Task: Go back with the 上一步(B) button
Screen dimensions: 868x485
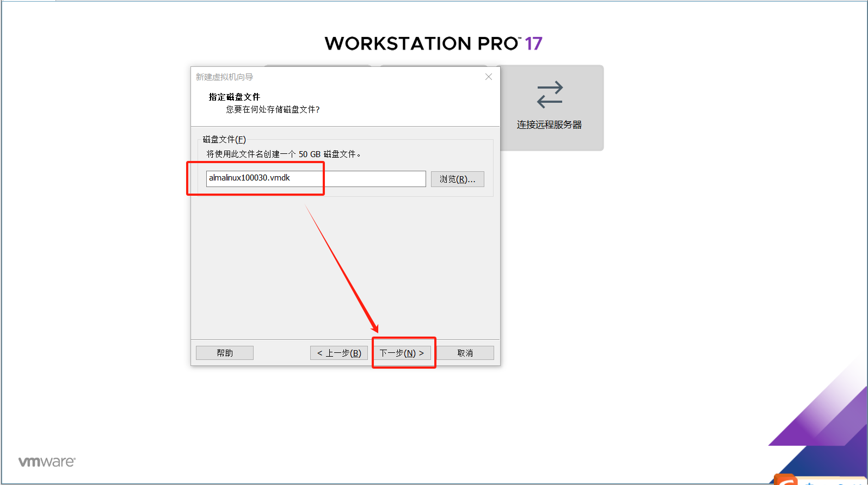Action: click(339, 353)
